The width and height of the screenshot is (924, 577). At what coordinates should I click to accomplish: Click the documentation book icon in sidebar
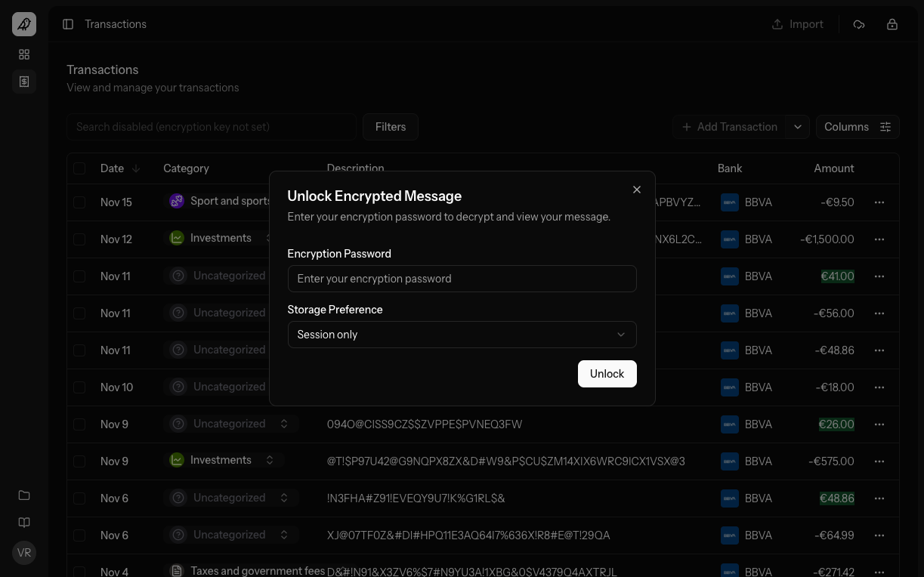[x=23, y=523]
